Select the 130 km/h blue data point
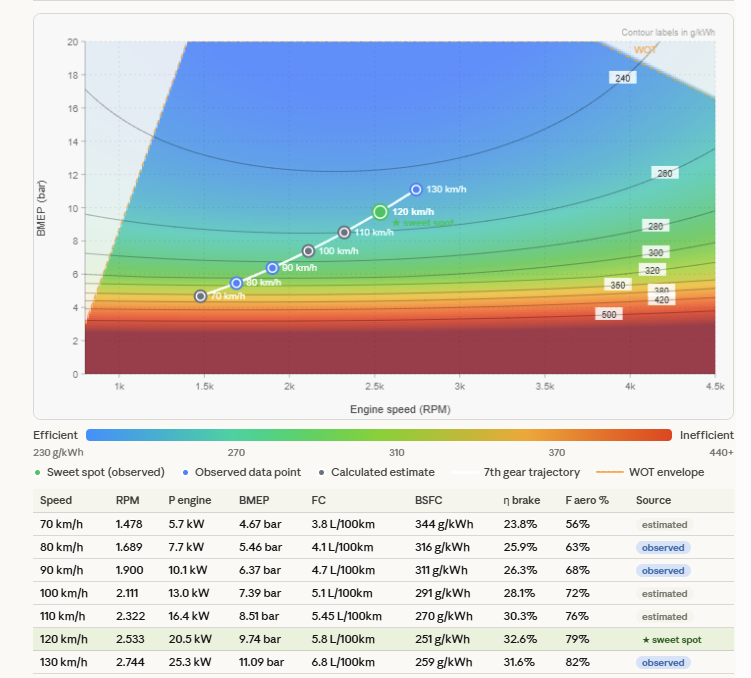The height and width of the screenshot is (678, 751). coord(416,189)
